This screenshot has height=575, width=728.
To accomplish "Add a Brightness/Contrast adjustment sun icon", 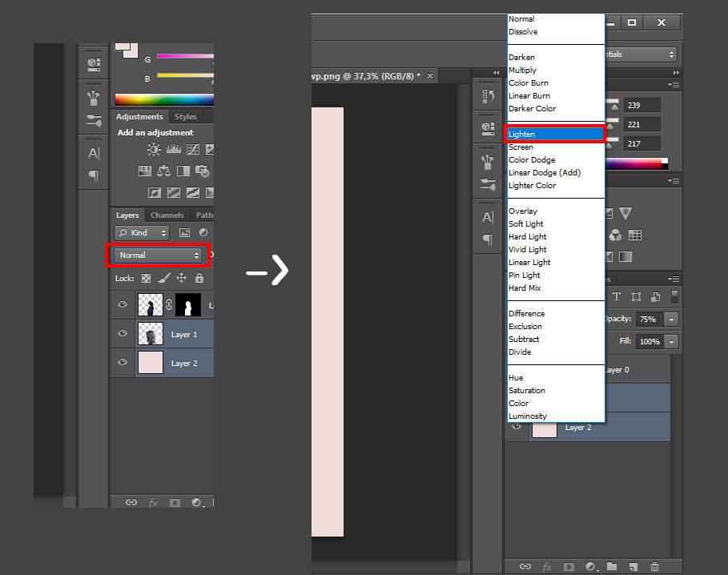I will coord(154,150).
